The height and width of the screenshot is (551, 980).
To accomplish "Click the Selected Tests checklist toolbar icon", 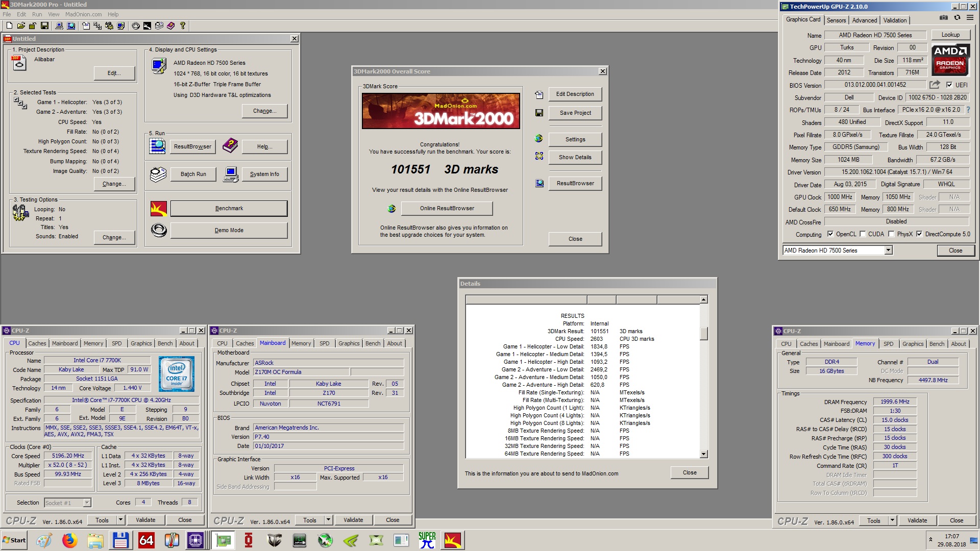I will pyautogui.click(x=97, y=26).
